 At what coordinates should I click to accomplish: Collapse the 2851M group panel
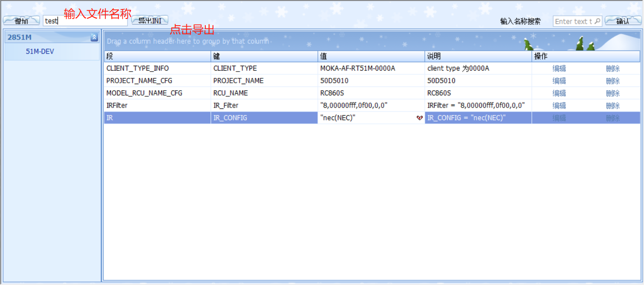94,37
